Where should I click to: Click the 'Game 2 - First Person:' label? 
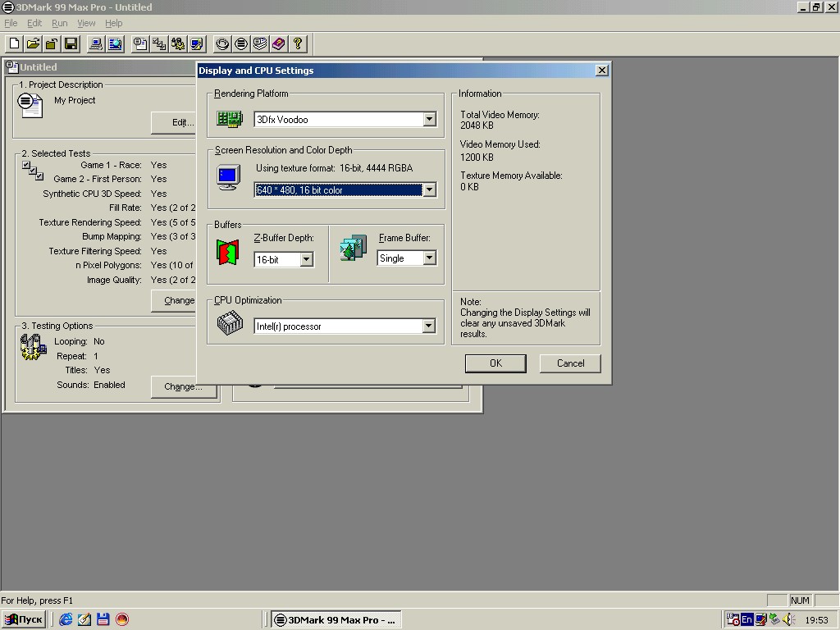point(98,179)
